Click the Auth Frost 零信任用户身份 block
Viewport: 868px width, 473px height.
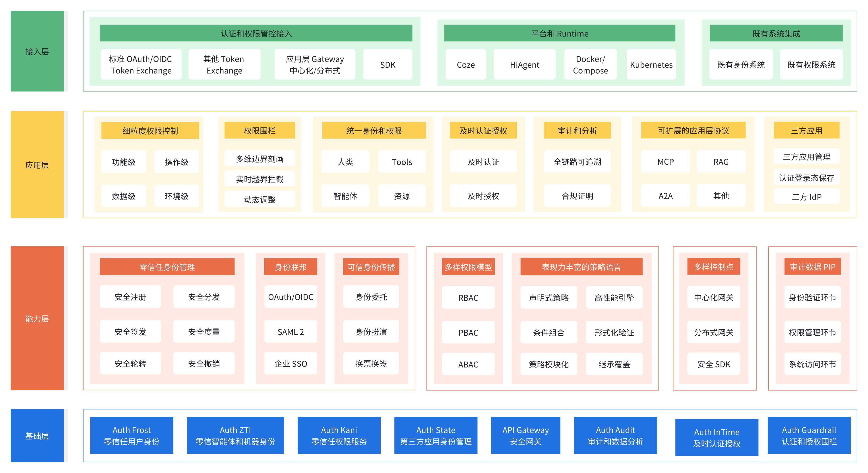click(x=132, y=435)
